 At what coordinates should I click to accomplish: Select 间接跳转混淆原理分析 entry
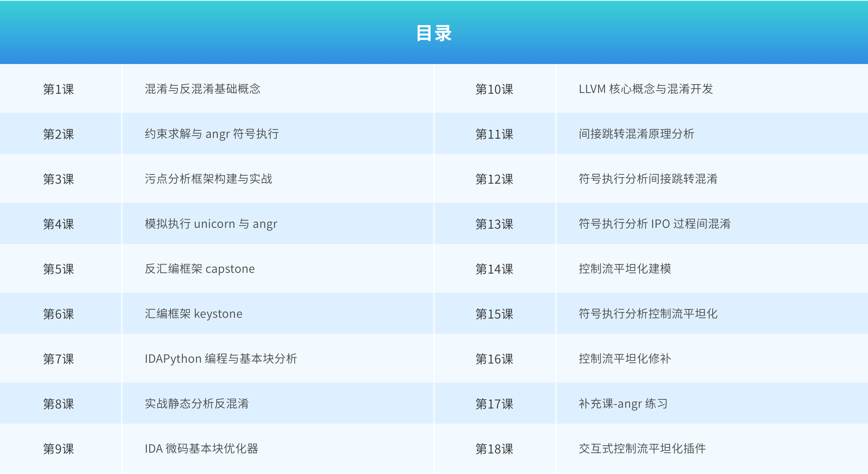tap(637, 134)
